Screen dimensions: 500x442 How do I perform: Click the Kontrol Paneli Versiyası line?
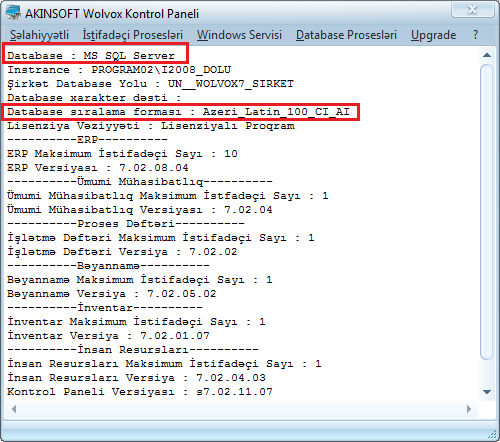pyautogui.click(x=140, y=392)
